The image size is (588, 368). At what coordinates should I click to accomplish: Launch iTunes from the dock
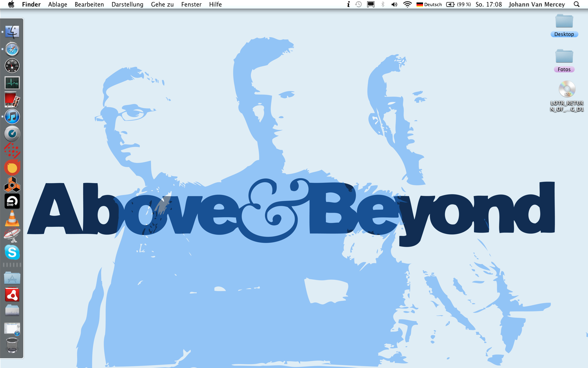pos(12,117)
